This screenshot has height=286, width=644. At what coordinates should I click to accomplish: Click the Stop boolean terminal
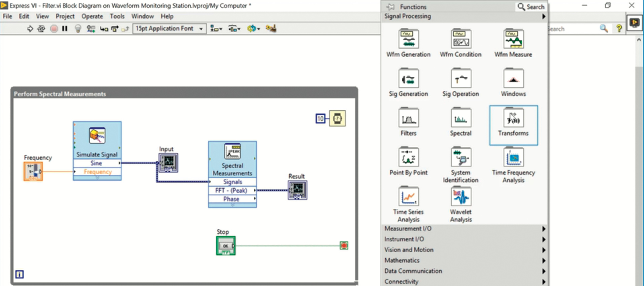point(226,246)
